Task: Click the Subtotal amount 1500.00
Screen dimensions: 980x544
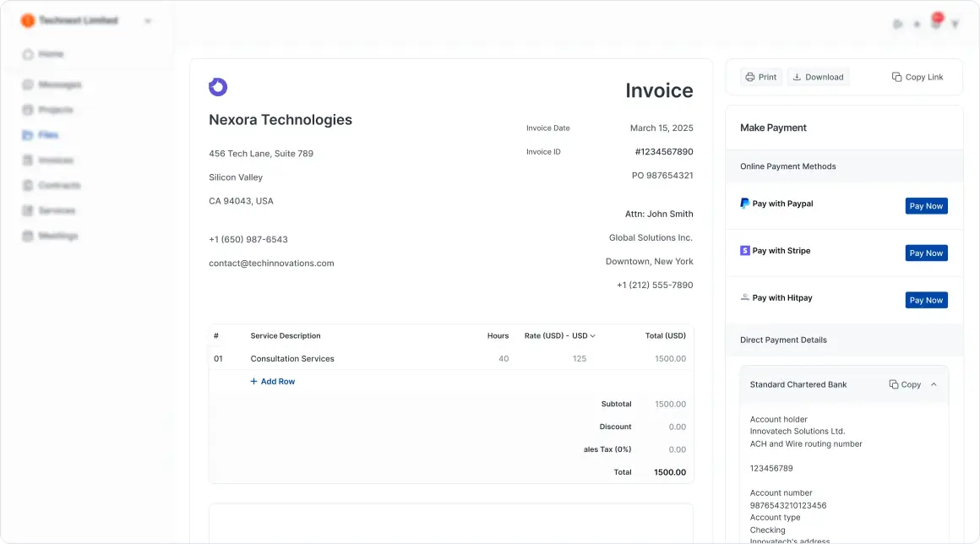Action: [x=670, y=404]
